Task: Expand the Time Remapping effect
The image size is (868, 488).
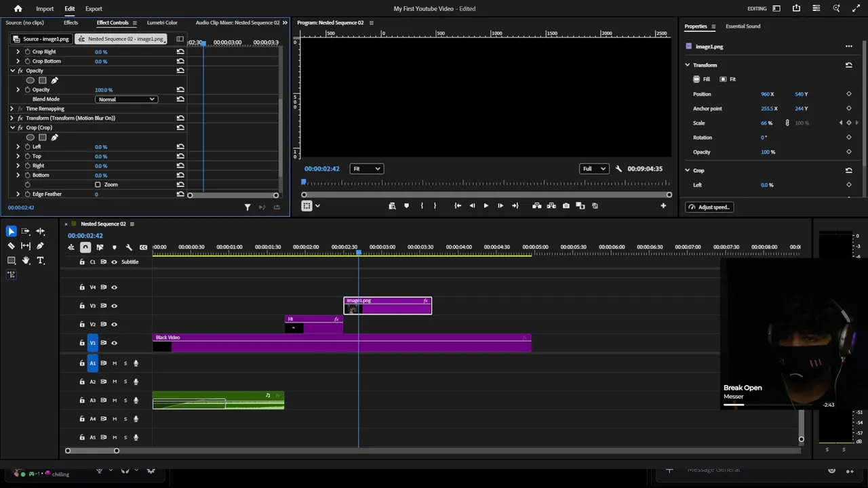Action: 12,108
